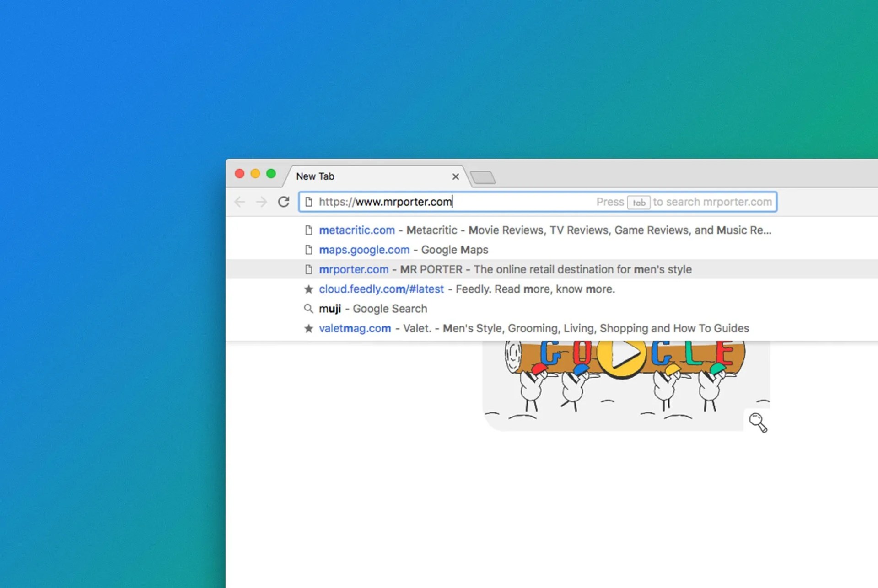Open the metacritic.com suggestion
Viewport: 878px width, 588px height.
[552, 230]
